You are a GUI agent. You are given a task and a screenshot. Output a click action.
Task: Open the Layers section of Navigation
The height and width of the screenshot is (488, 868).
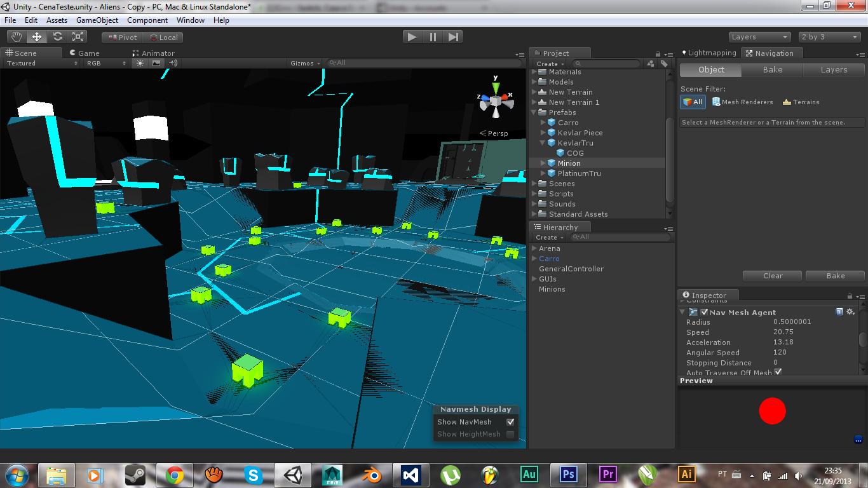point(834,70)
